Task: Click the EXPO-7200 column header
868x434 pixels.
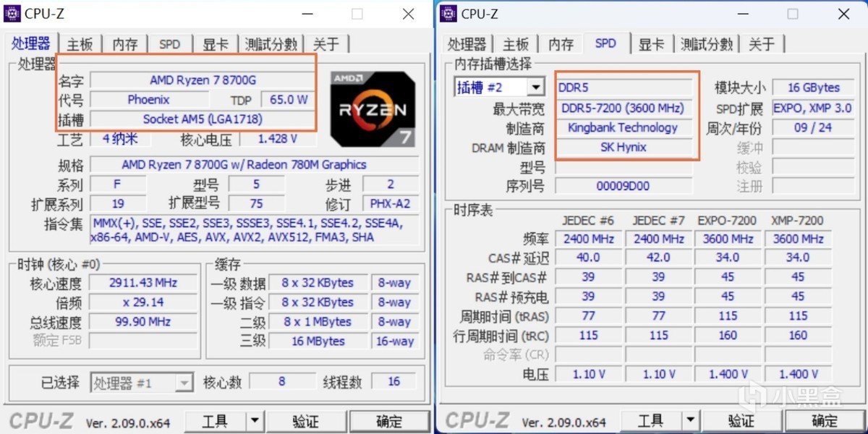Action: point(727,221)
